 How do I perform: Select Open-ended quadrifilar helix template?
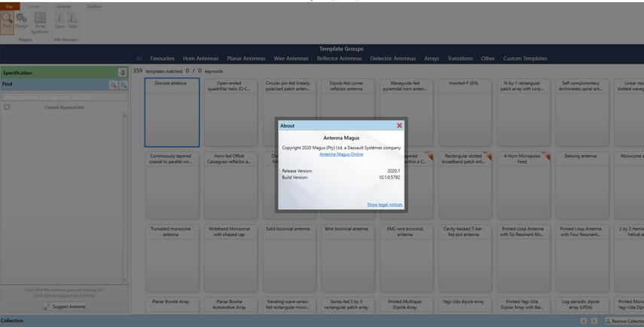click(230, 112)
